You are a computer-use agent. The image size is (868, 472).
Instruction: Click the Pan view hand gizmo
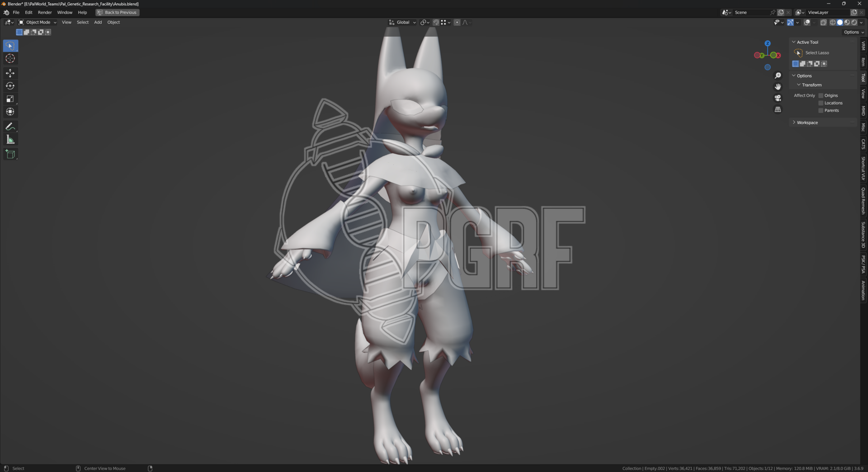pos(778,87)
